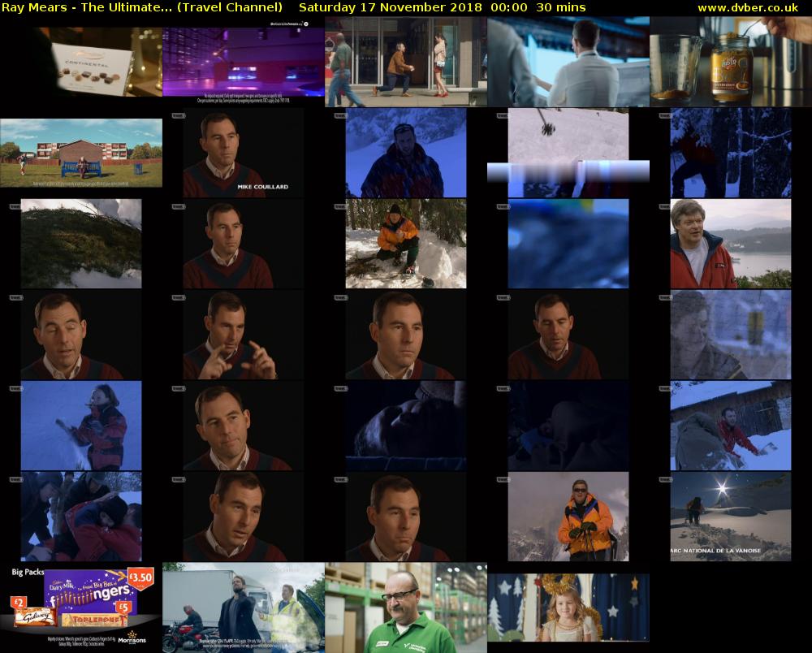Select the frame with the horizontal glitch band
This screenshot has width=812, height=653.
[568, 153]
